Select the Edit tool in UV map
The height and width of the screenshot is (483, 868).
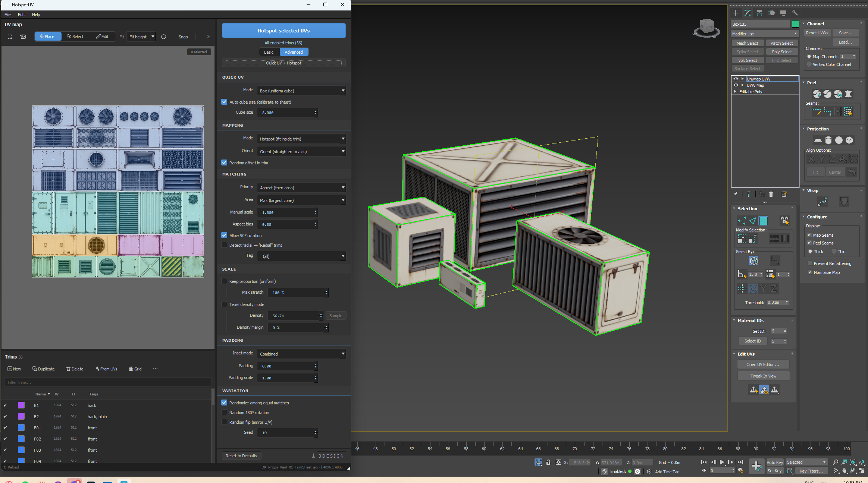pos(102,37)
